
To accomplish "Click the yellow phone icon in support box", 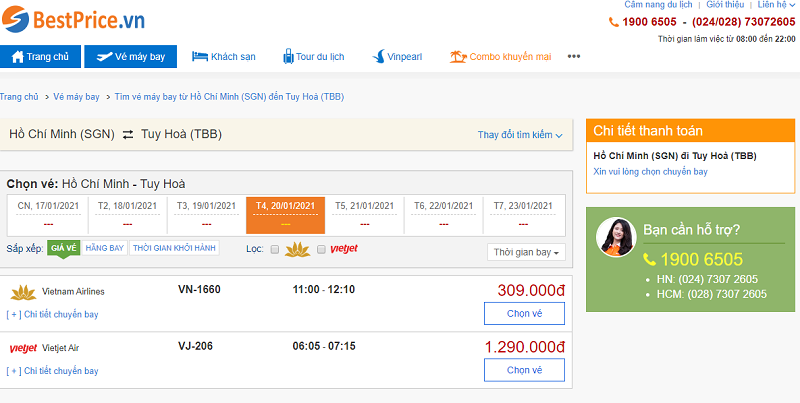I will (649, 260).
